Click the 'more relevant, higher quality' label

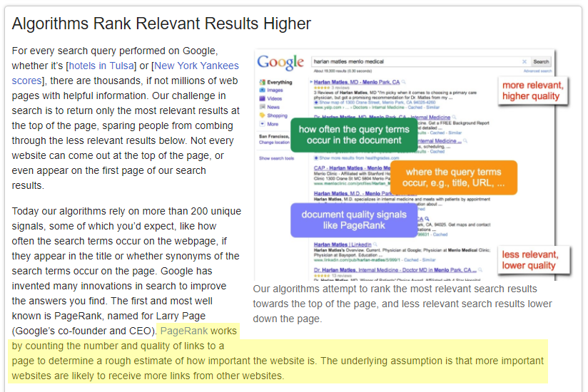coord(533,91)
